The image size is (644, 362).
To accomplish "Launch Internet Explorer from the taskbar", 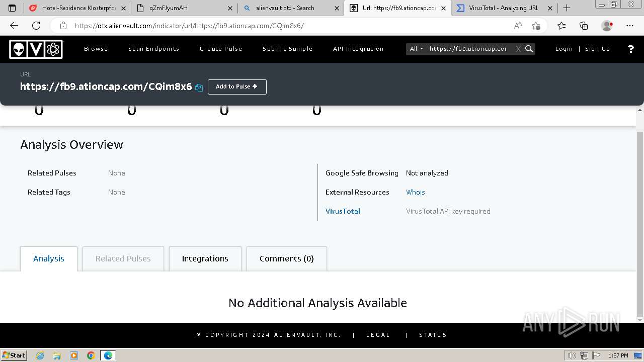I will [x=40, y=355].
